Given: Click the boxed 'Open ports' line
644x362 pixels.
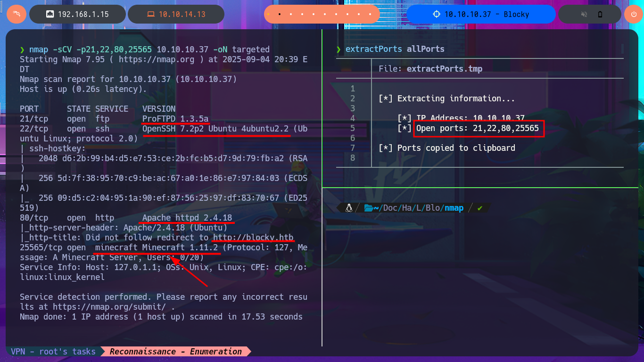Looking at the screenshot, I should pyautogui.click(x=479, y=128).
